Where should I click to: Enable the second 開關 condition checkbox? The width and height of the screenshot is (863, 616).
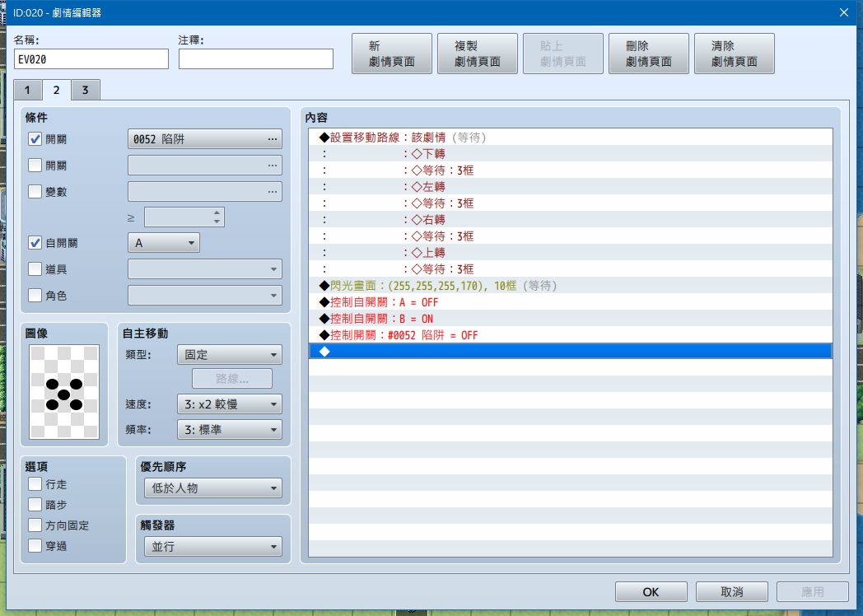point(35,166)
